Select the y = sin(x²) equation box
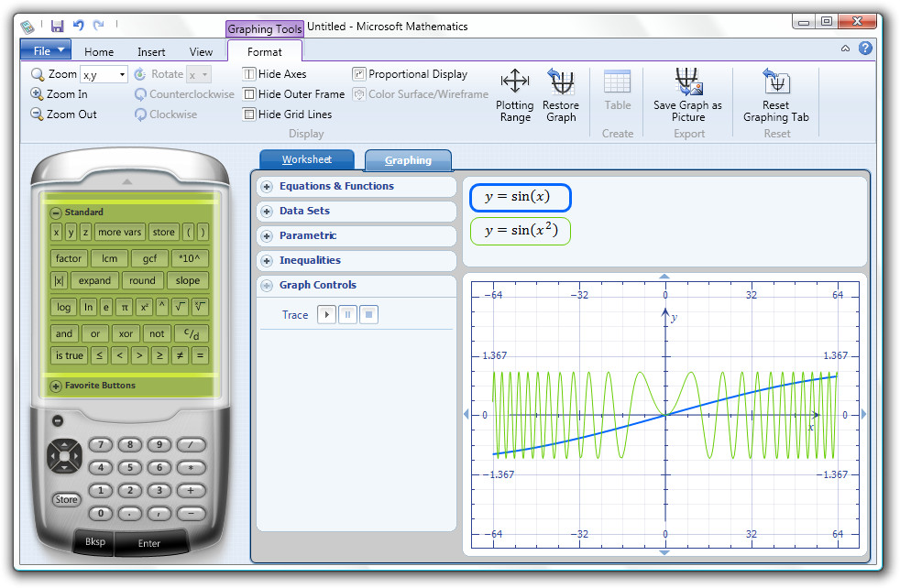This screenshot has width=900, height=588. tap(520, 231)
